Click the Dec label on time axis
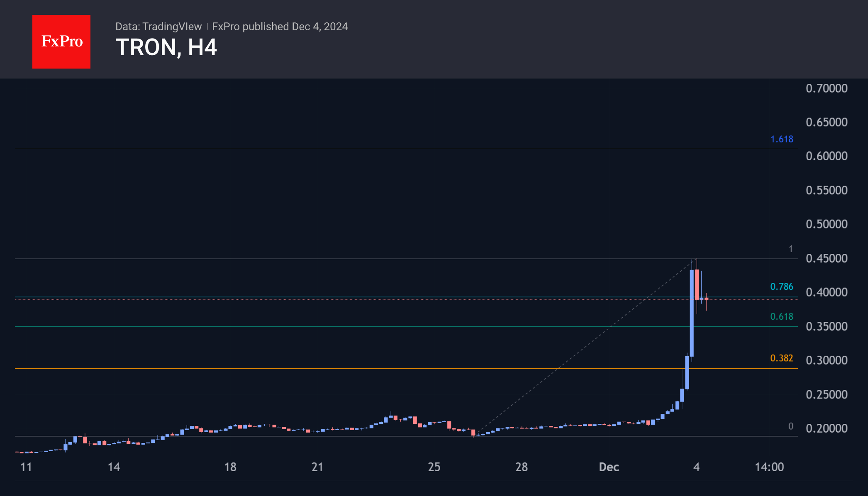868x496 pixels. click(609, 467)
